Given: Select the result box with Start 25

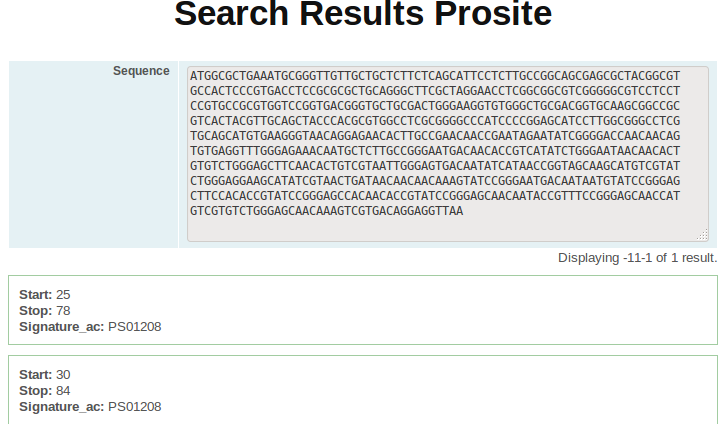Looking at the screenshot, I should click(x=363, y=310).
